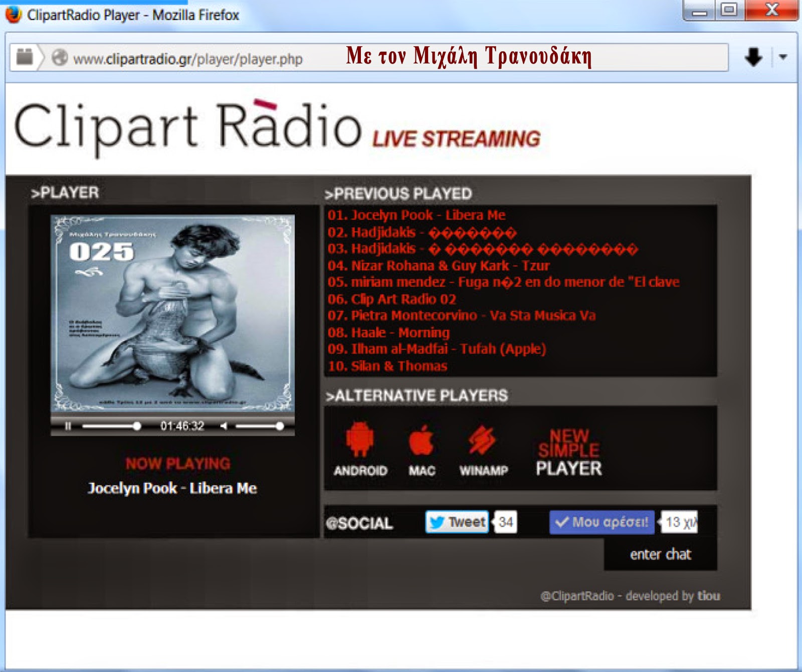The image size is (802, 672).
Task: Select track 10. Silan & Thomas
Action: point(387,366)
